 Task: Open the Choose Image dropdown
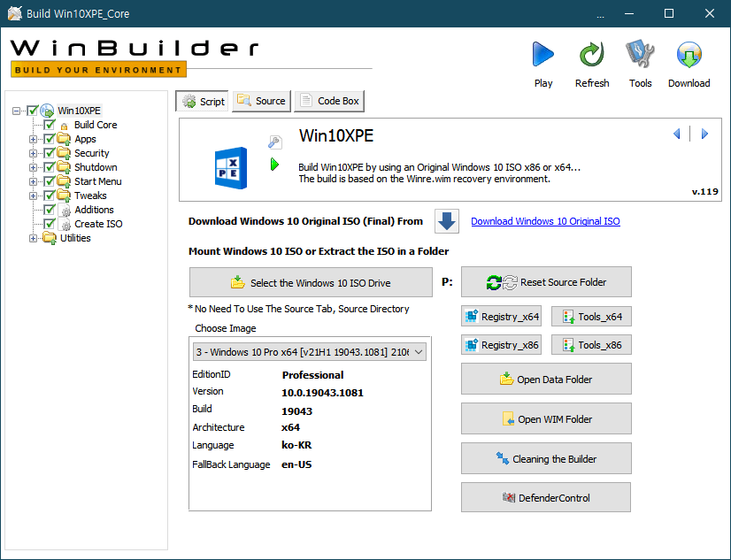point(310,352)
